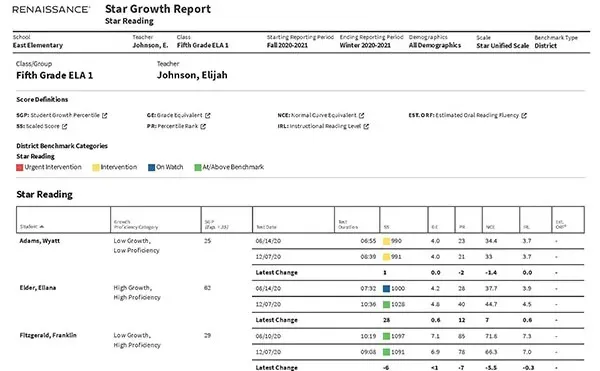
Task: Click Normal Curve Equivalent definition link
Action: [324, 115]
